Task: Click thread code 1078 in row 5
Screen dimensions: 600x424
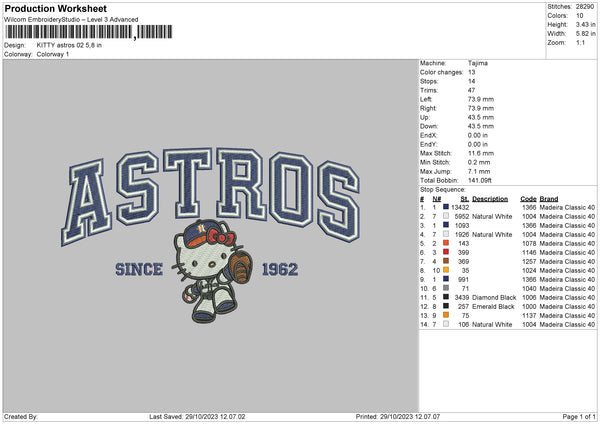Action: 529,243
